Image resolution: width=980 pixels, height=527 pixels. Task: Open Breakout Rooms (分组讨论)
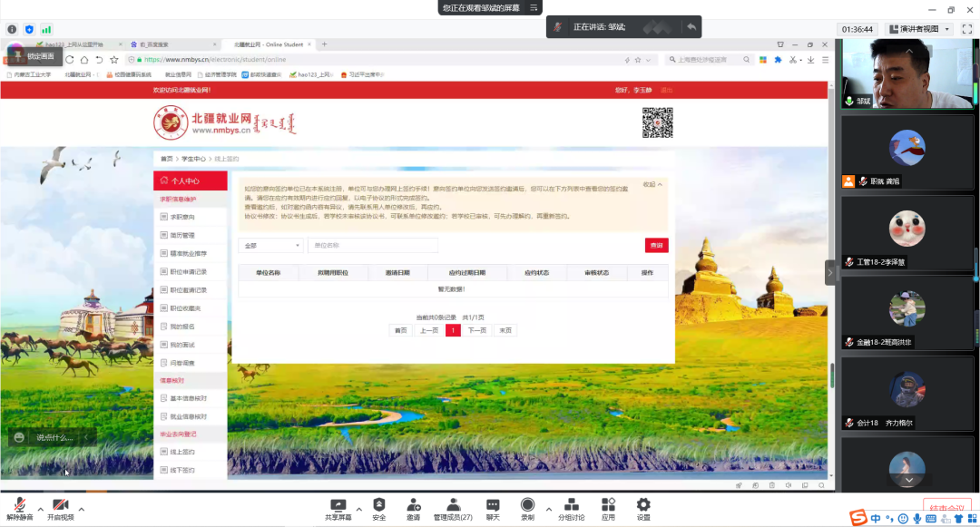[571, 507]
